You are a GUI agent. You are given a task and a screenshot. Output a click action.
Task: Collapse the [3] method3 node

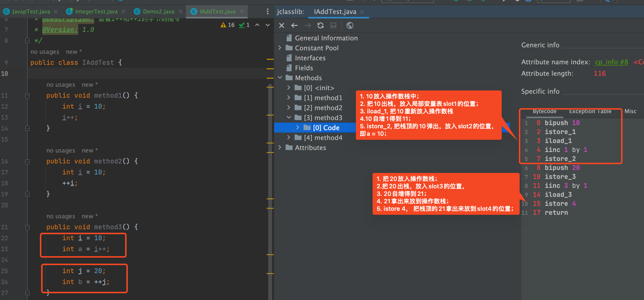[x=289, y=118]
